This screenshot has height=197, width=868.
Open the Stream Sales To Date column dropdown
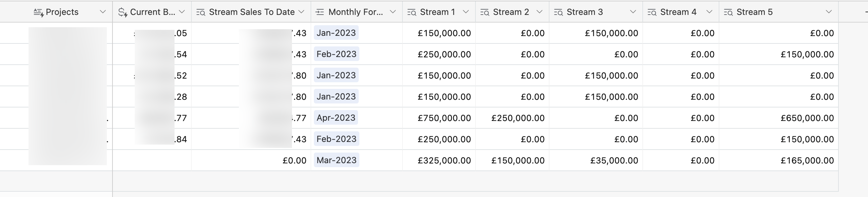coord(302,12)
